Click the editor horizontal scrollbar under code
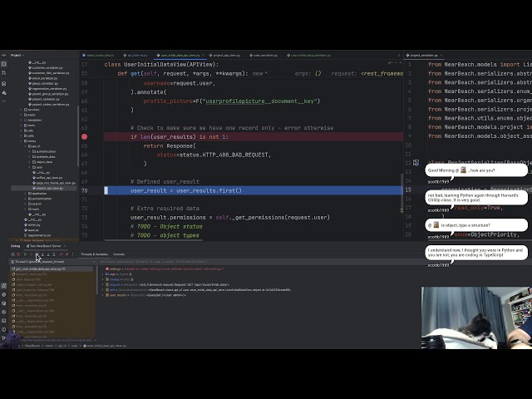 click(154, 240)
